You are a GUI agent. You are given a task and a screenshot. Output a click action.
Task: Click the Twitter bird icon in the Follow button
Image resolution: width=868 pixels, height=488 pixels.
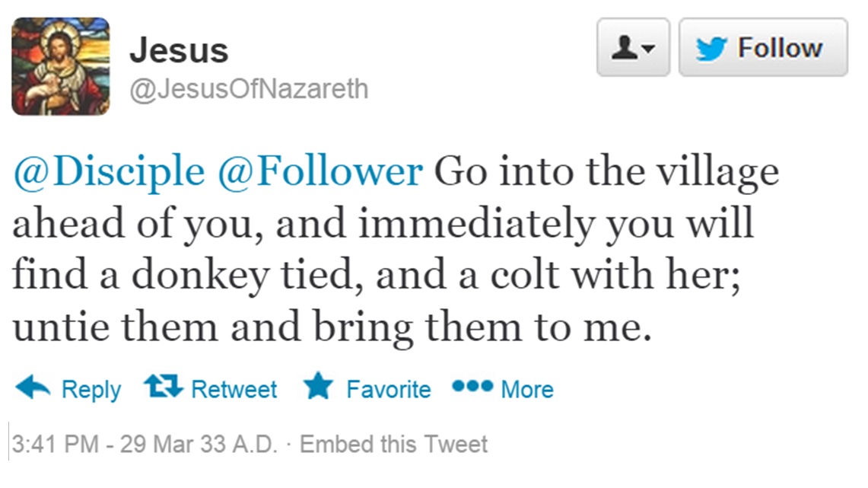click(x=711, y=49)
